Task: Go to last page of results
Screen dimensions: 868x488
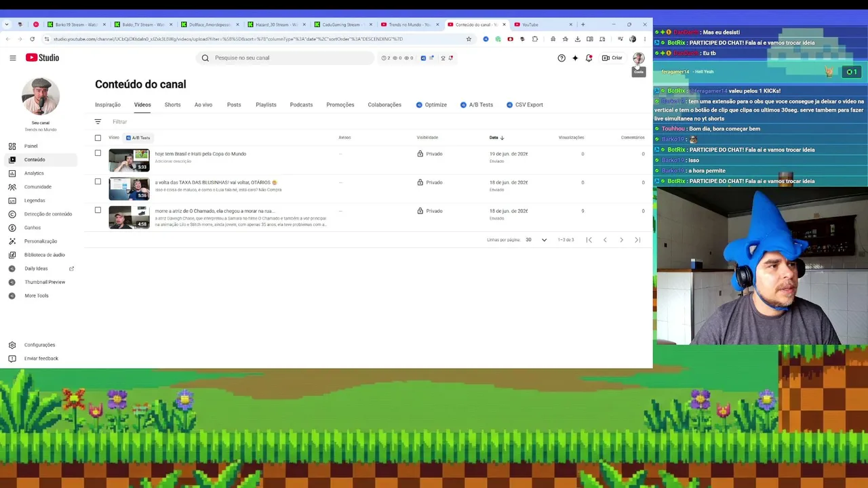Action: (x=637, y=240)
